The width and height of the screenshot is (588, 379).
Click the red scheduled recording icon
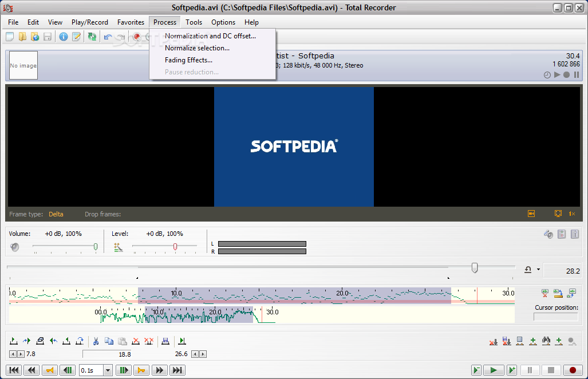(x=137, y=37)
